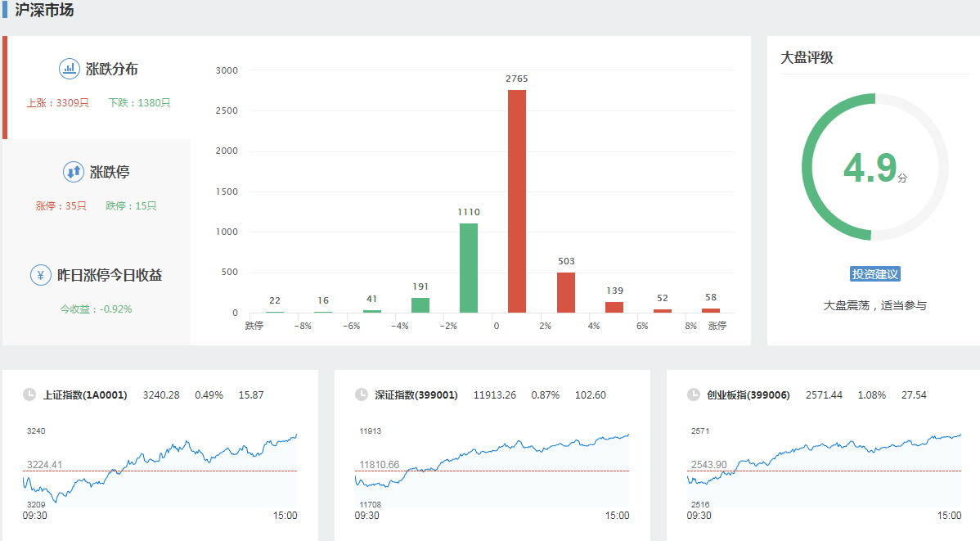Click the 涨跌停 up-down arrows icon

74,172
